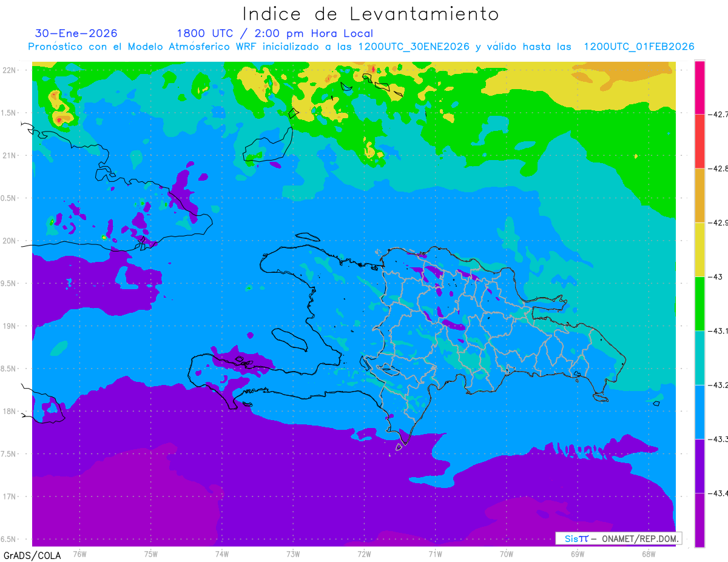Click the '20N' latitude label
The height and width of the screenshot is (562, 728).
click(x=9, y=241)
